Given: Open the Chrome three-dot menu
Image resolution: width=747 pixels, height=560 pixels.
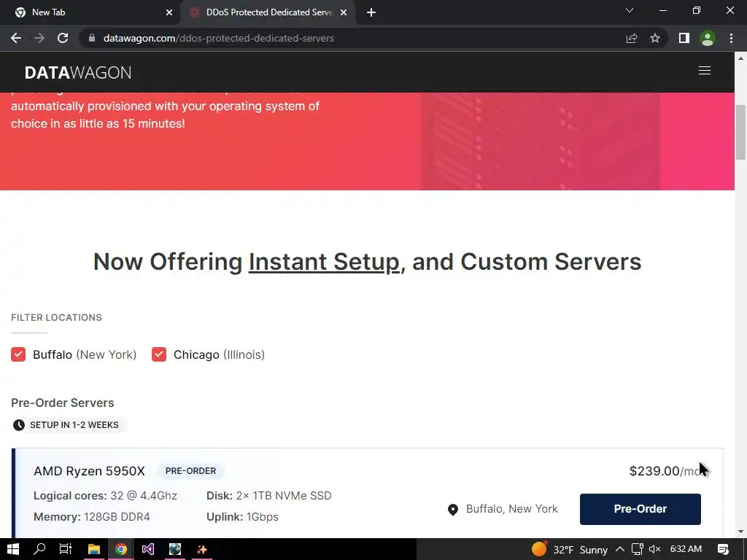Looking at the screenshot, I should coord(731,38).
